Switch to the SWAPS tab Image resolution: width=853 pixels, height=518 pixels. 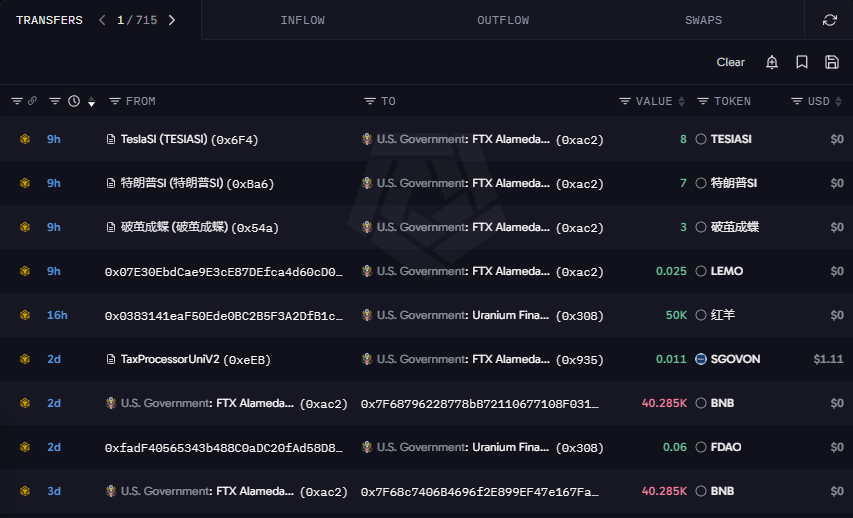[x=703, y=20]
